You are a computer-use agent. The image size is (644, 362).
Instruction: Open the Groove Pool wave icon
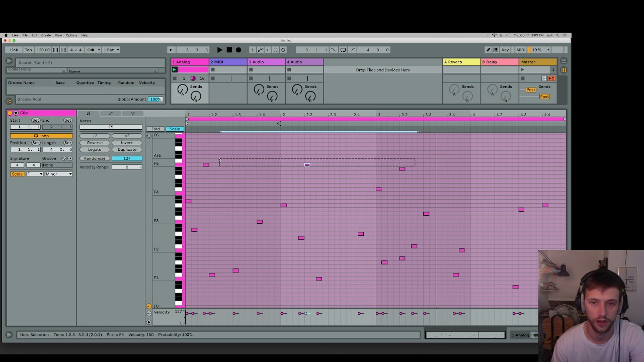(9, 101)
